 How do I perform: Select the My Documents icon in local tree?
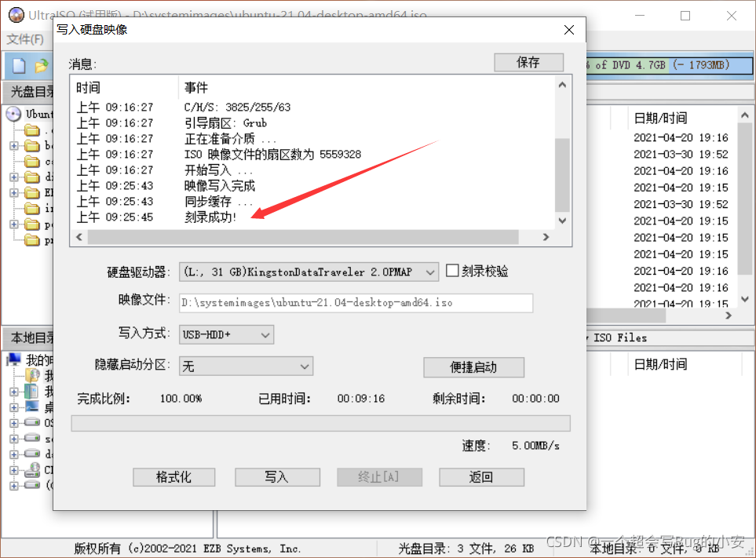(32, 392)
